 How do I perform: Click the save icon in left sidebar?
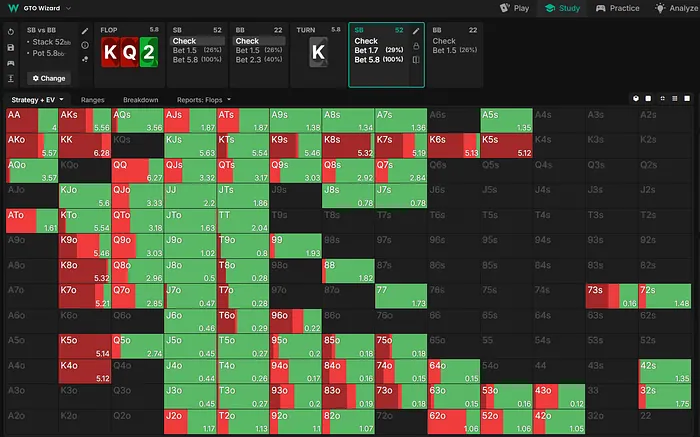[x=11, y=46]
